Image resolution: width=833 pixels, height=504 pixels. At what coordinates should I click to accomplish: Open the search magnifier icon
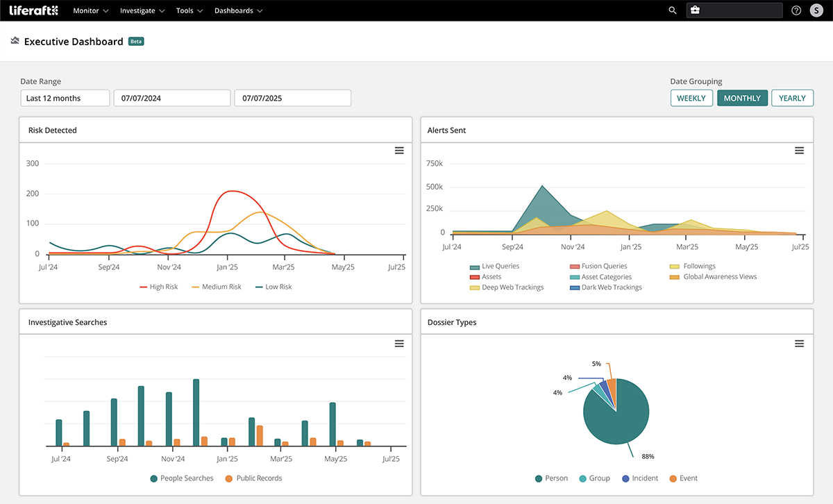click(673, 10)
